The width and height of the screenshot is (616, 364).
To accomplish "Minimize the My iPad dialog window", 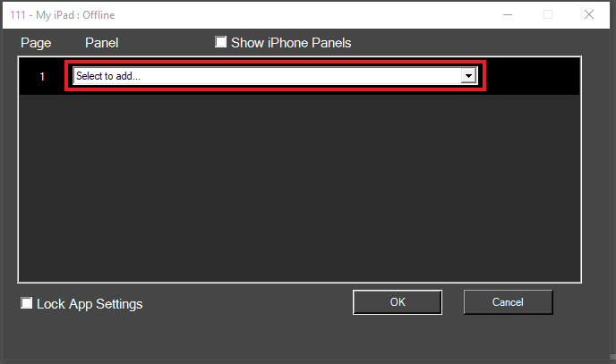I will (508, 14).
